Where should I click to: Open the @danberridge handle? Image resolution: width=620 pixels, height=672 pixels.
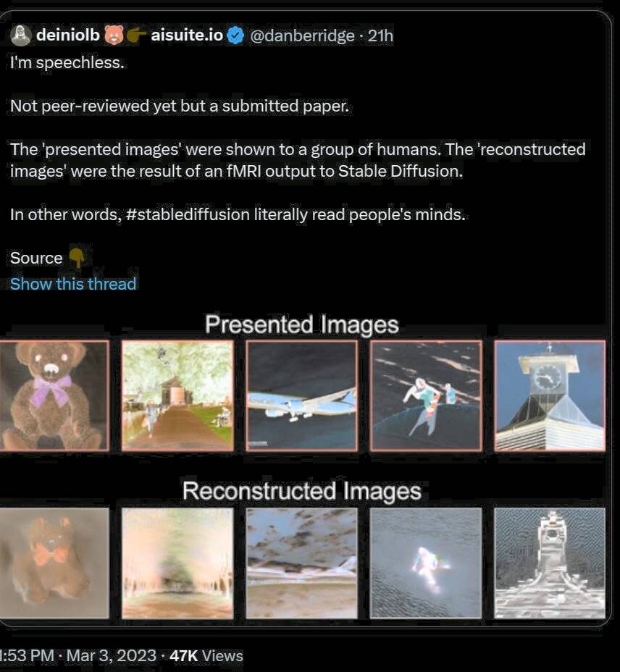tap(302, 35)
